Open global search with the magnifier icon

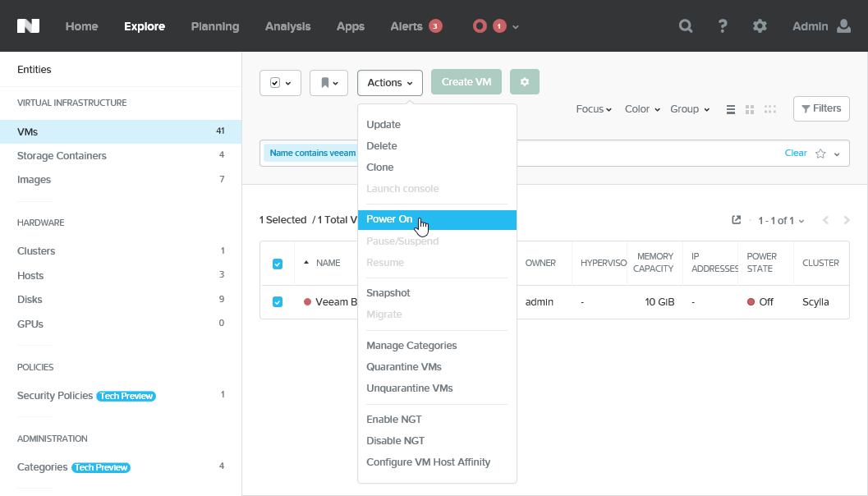pos(686,25)
